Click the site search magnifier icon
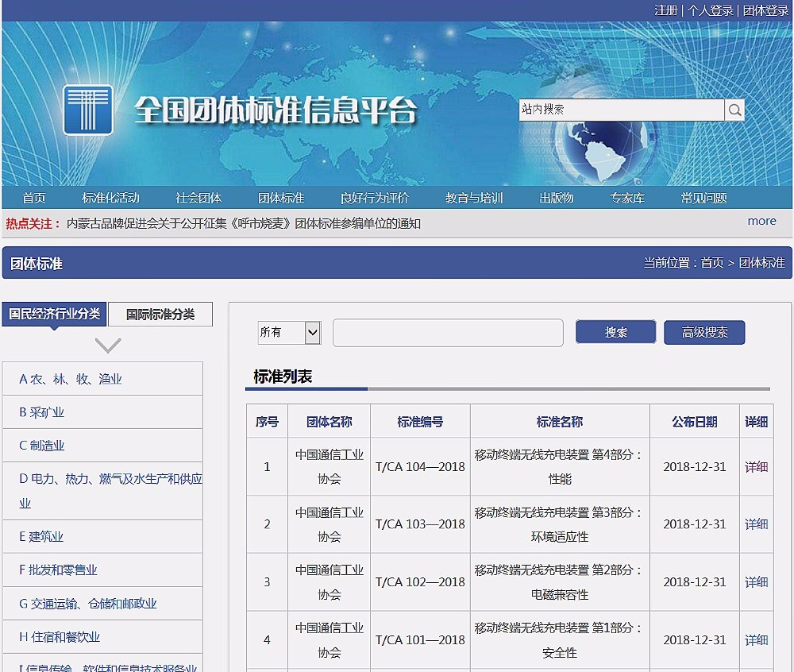Image resolution: width=794 pixels, height=672 pixels. (734, 110)
